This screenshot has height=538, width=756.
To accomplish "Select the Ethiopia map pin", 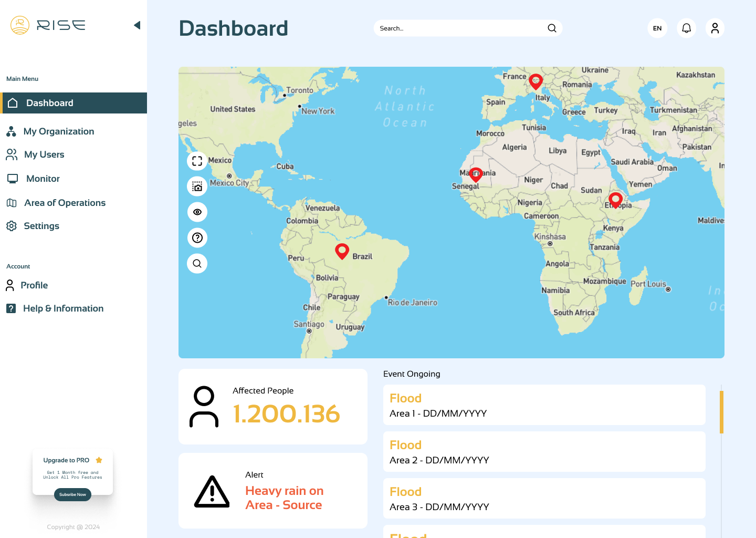I will [615, 199].
